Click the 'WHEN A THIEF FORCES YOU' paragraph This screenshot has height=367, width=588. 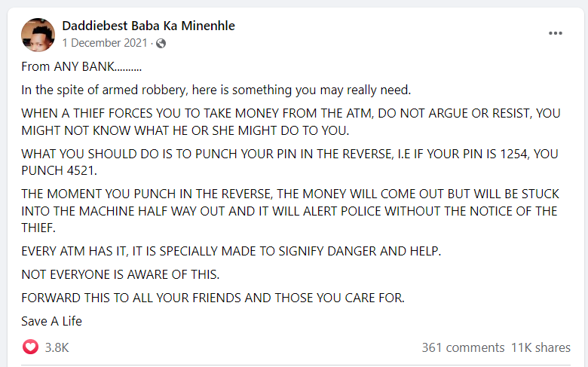tap(291, 122)
